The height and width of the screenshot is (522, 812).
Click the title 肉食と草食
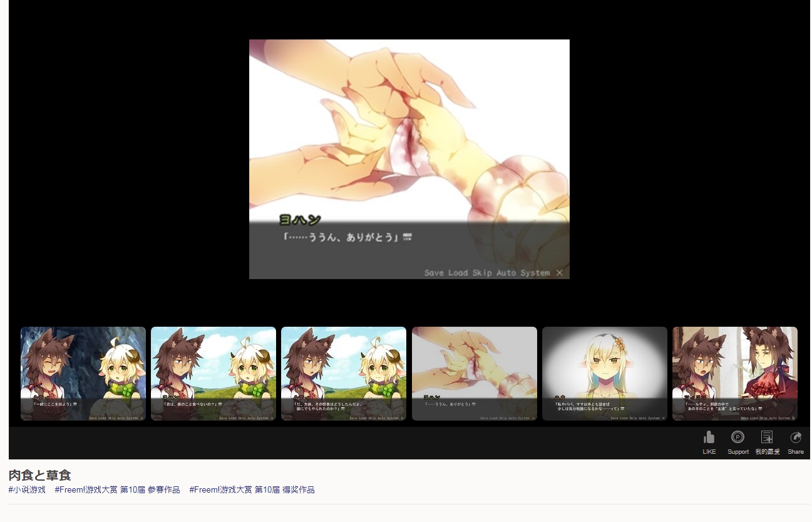click(39, 475)
